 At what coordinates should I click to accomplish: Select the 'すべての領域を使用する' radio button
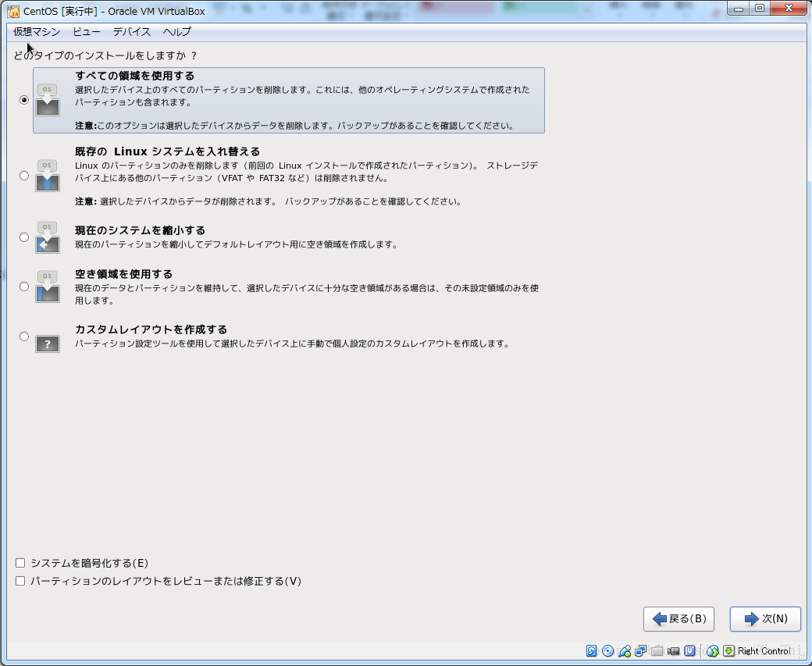[x=24, y=100]
